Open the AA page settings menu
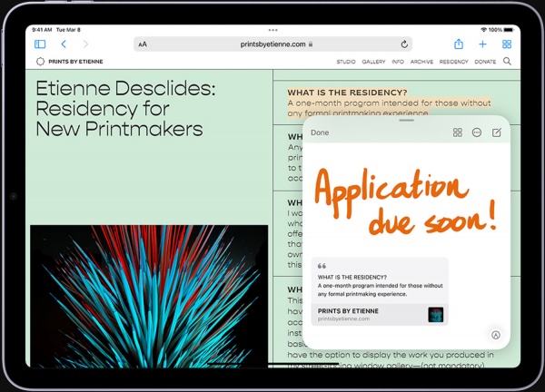This screenshot has height=392, width=545. [x=143, y=44]
